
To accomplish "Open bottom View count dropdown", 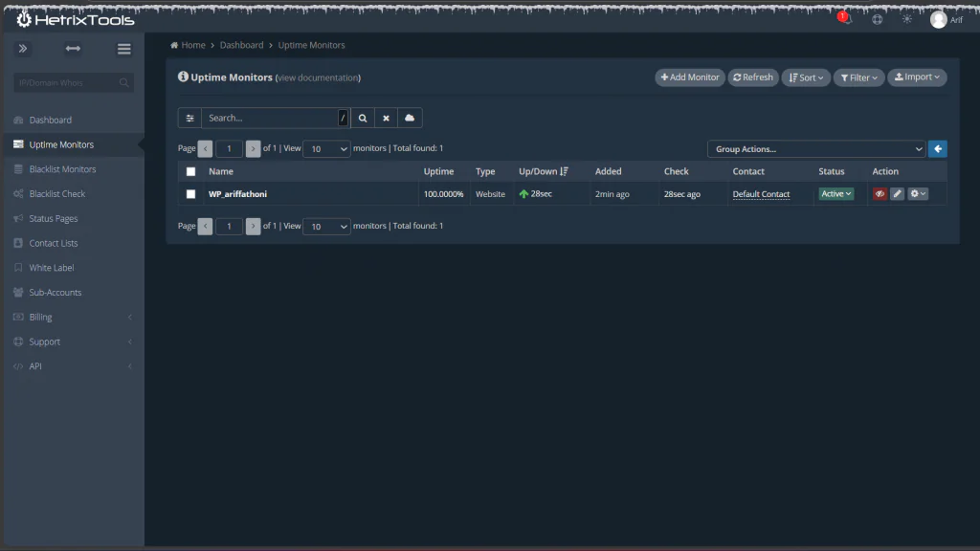I will point(326,226).
